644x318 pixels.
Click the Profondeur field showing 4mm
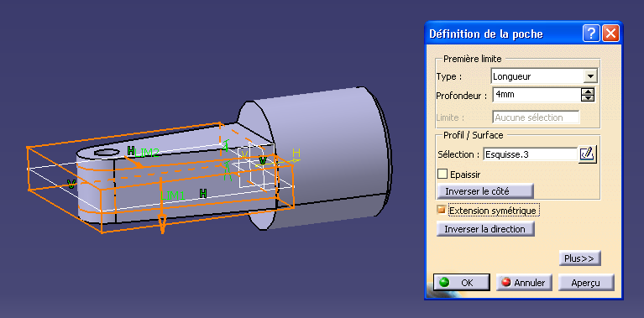tap(537, 95)
